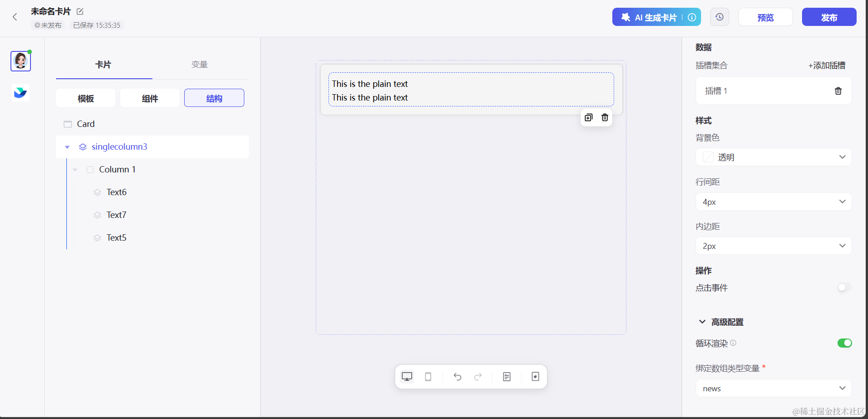Open the 背景色 dropdown

(773, 157)
